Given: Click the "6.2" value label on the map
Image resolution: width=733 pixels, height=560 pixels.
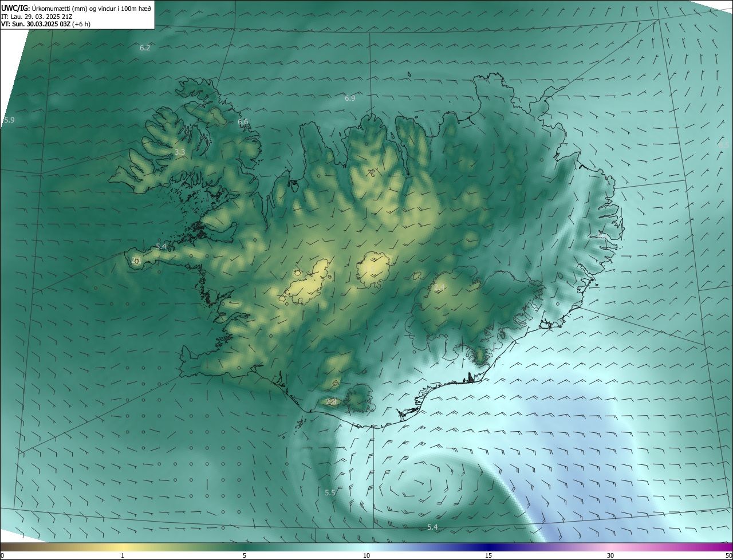Looking at the screenshot, I should pos(145,48).
